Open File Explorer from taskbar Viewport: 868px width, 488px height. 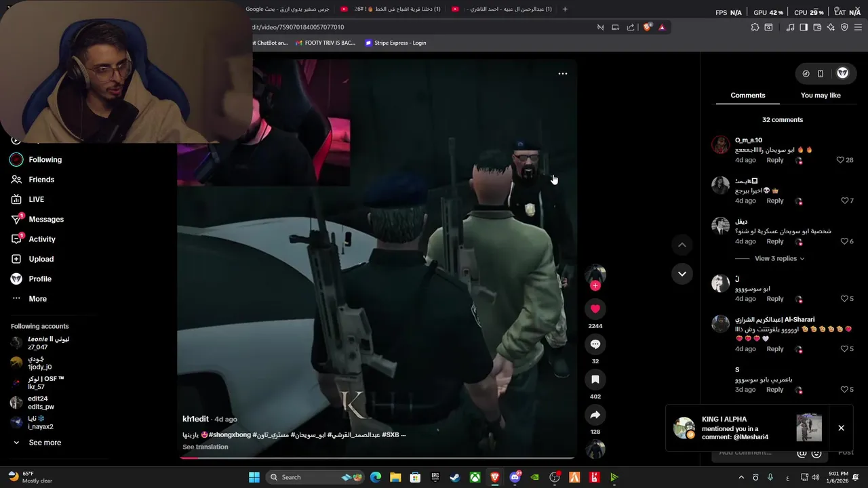[395, 477]
